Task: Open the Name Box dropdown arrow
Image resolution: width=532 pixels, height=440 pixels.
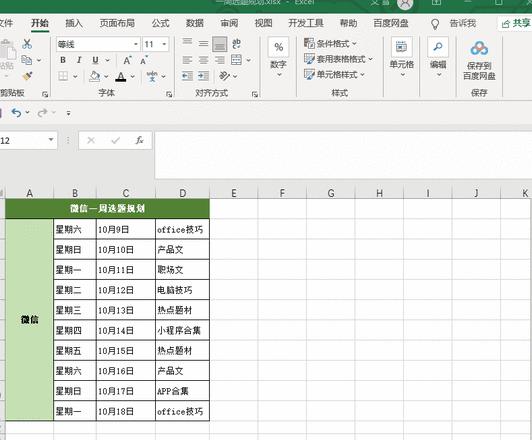Action: pos(51,140)
